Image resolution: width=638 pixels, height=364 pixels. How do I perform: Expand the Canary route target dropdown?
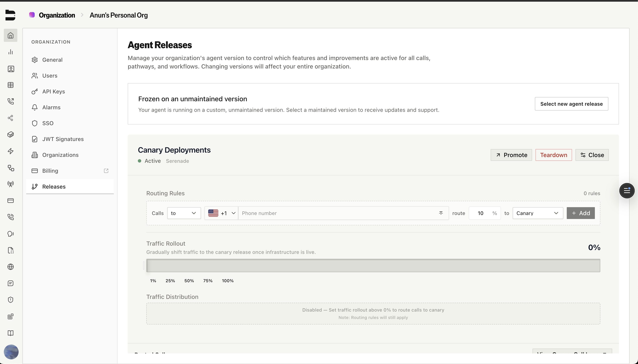point(538,213)
